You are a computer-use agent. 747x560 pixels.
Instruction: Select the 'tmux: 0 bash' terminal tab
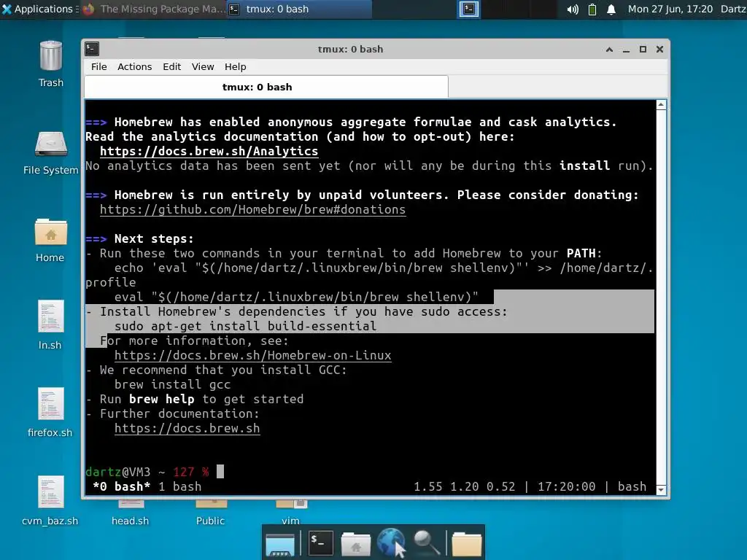pos(266,87)
